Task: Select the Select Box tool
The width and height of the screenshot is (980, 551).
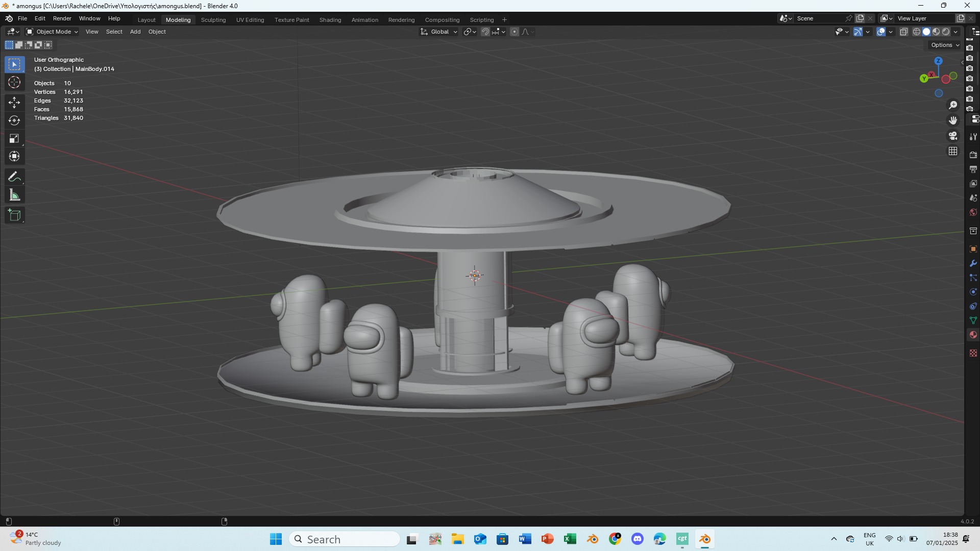Action: click(14, 64)
